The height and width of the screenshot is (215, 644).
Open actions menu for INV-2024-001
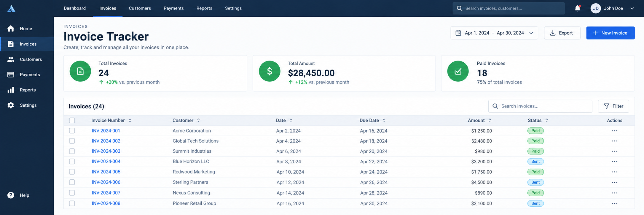pyautogui.click(x=614, y=131)
